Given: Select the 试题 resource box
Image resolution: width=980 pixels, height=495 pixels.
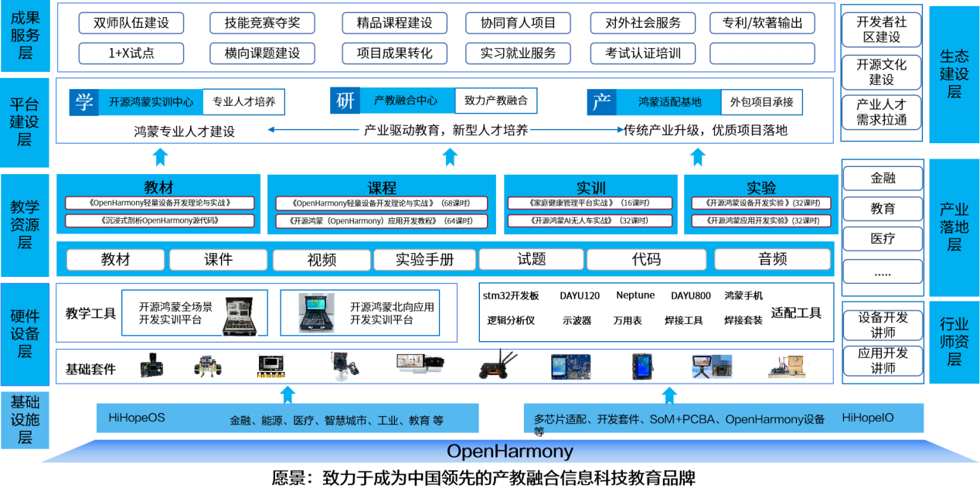Looking at the screenshot, I should coord(531,260).
